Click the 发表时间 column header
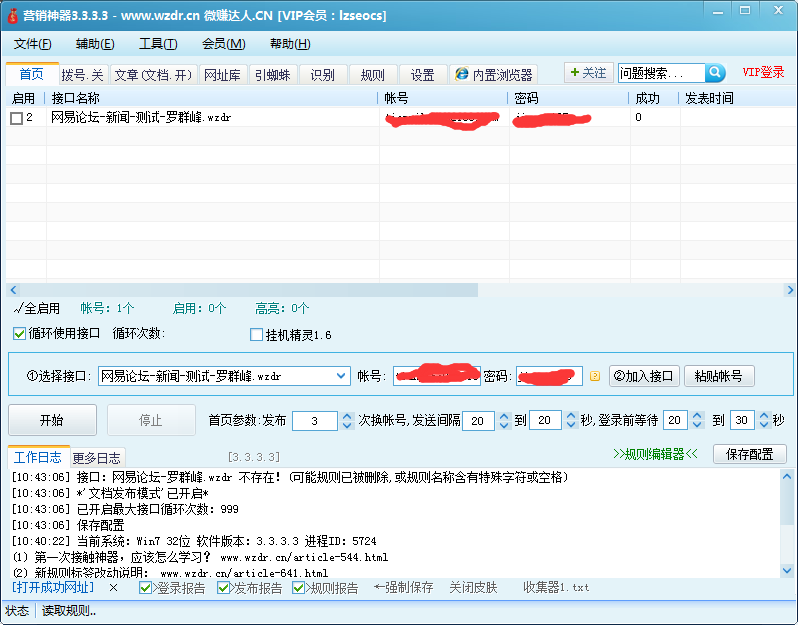This screenshot has height=625, width=798. 738,98
